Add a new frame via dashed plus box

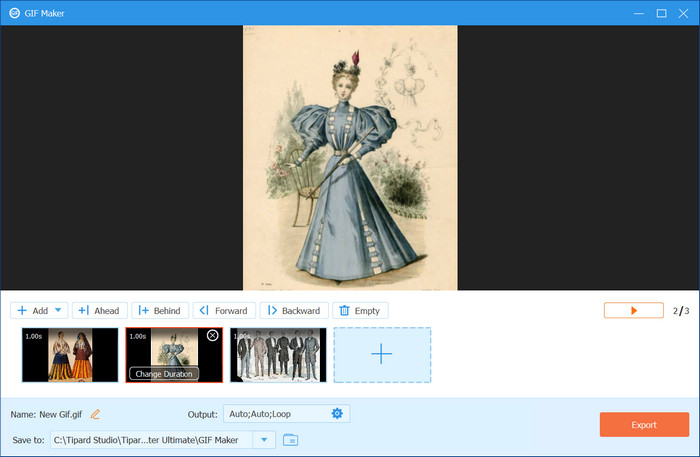(382, 355)
